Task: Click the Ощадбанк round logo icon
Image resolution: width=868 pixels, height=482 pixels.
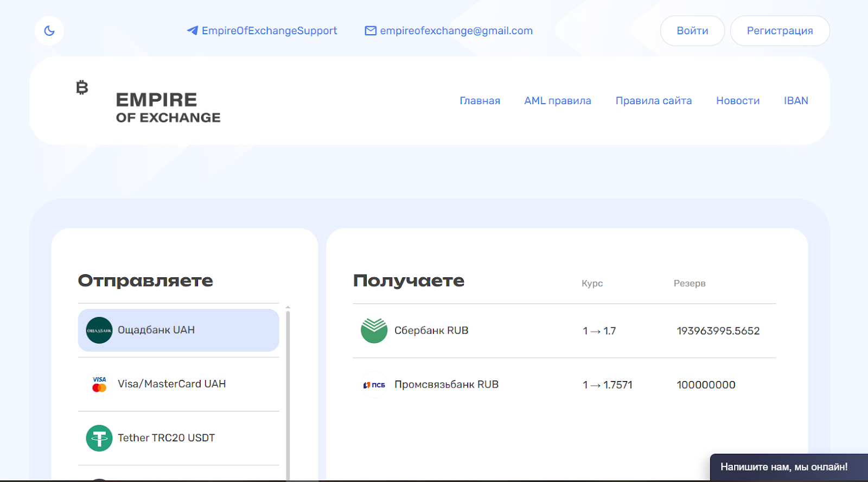Action: click(x=99, y=330)
